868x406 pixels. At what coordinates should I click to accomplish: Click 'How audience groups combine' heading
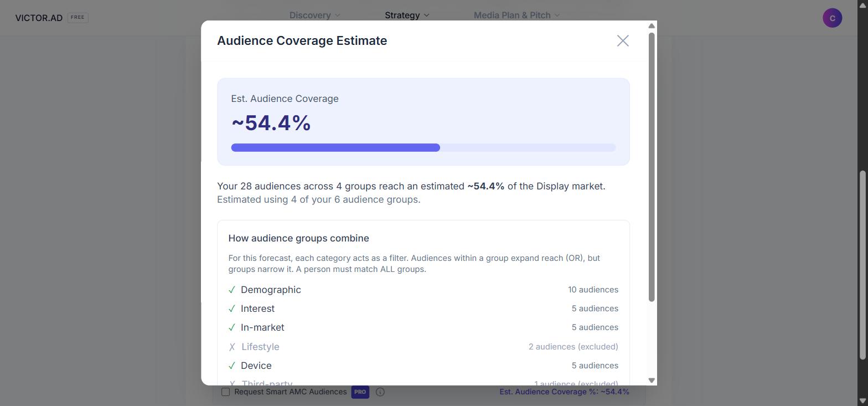[298, 238]
